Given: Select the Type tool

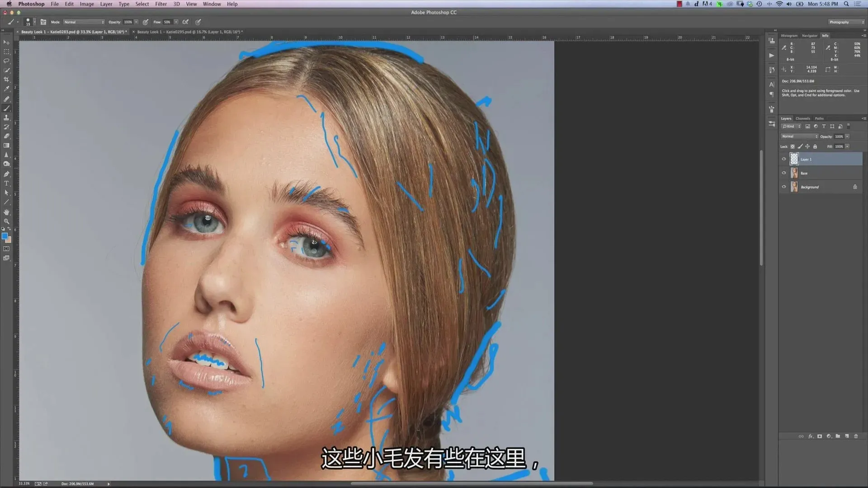Looking at the screenshot, I should coord(6,183).
